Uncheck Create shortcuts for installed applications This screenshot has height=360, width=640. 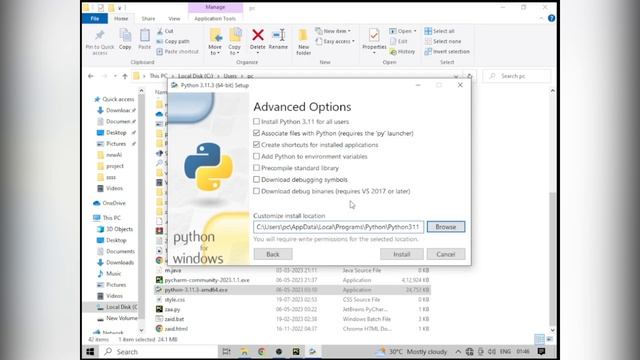256,144
